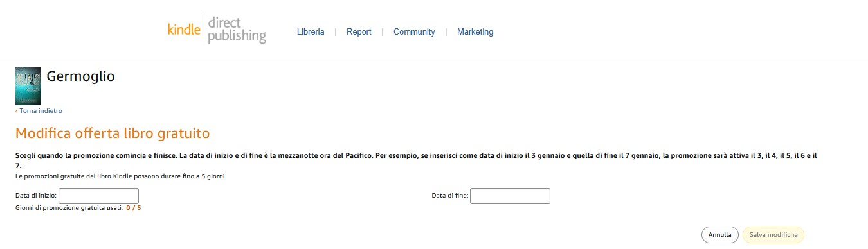This screenshot has width=868, height=249.
Task: Open the Libreria menu item
Action: click(x=311, y=31)
